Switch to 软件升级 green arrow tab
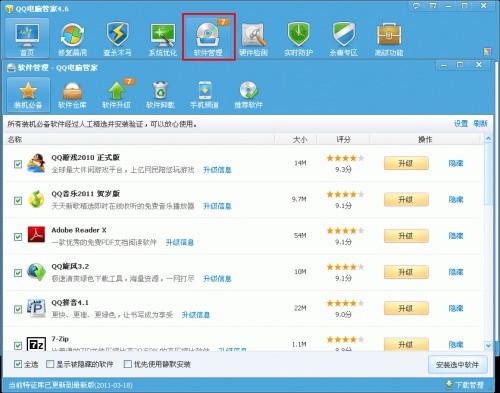The image size is (500, 393). click(117, 95)
